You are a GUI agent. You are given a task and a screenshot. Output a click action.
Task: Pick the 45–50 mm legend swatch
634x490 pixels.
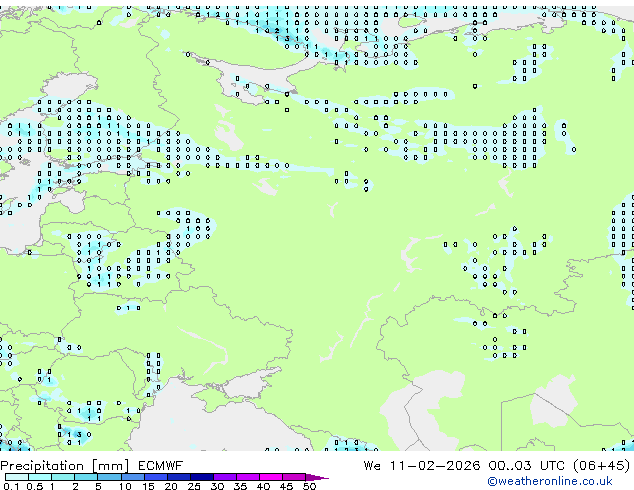coord(294,477)
